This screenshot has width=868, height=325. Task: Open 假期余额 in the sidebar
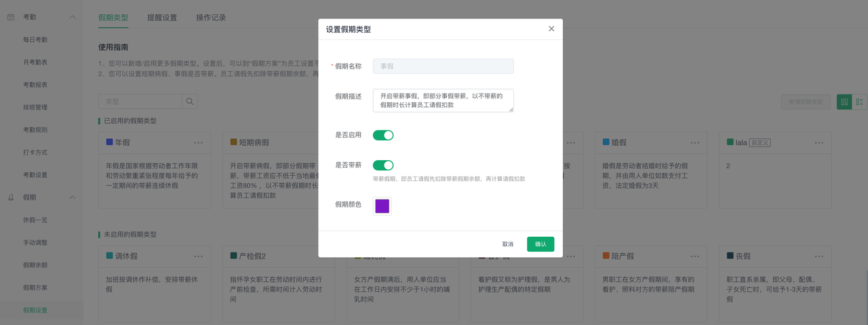(35, 265)
